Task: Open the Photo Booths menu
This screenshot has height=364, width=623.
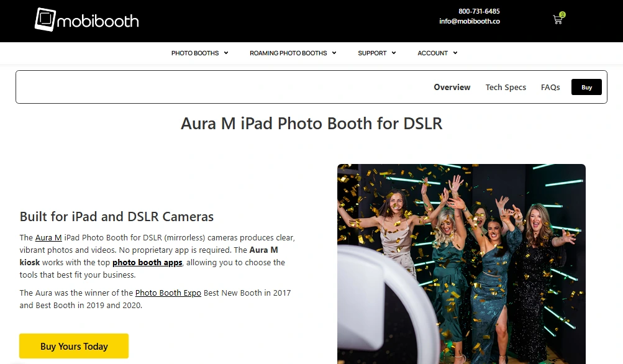Action: point(195,53)
